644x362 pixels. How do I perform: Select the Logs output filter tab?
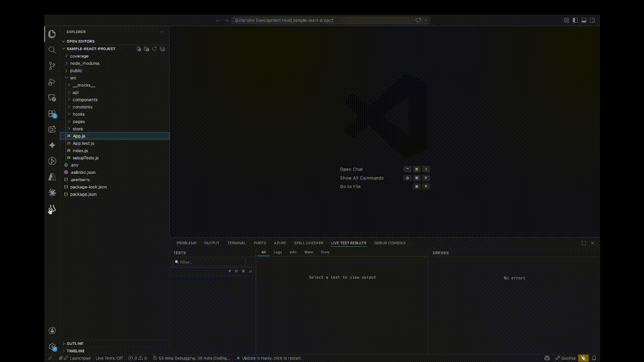tap(278, 252)
